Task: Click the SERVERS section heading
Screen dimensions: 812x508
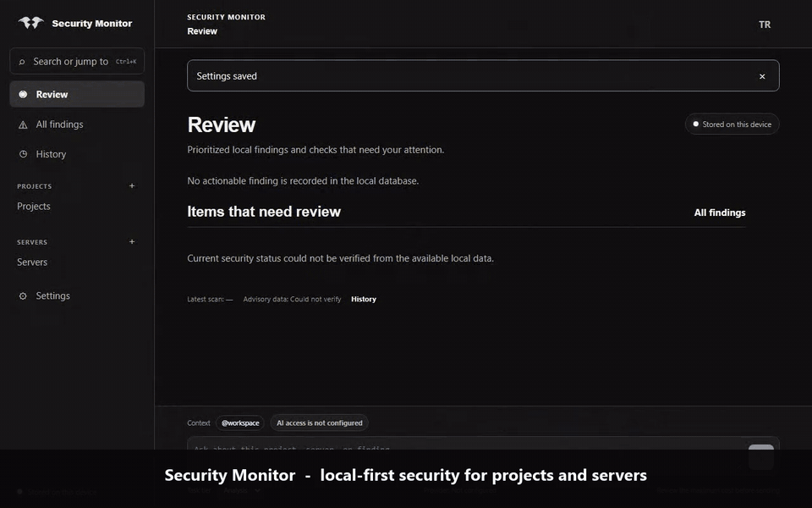Action: tap(32, 242)
